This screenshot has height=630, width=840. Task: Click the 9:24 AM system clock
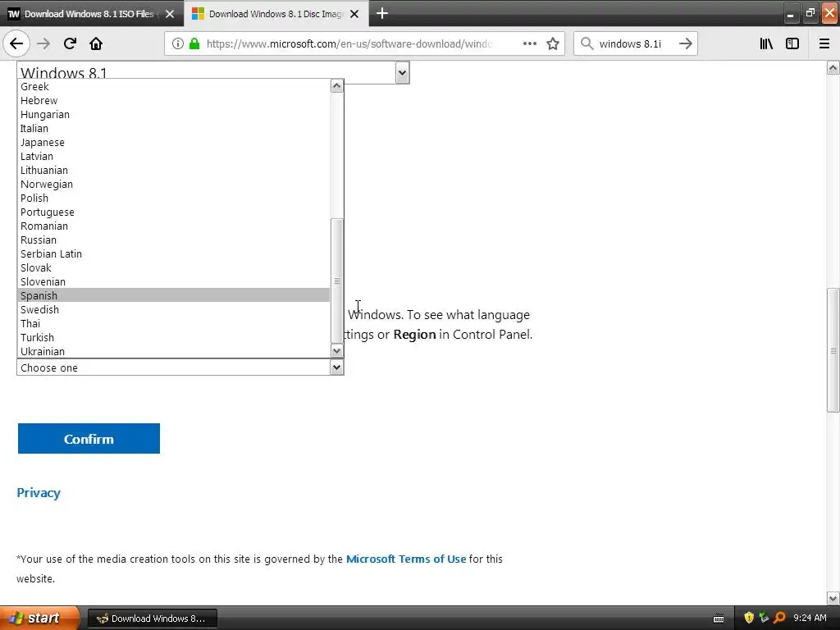pos(810,618)
